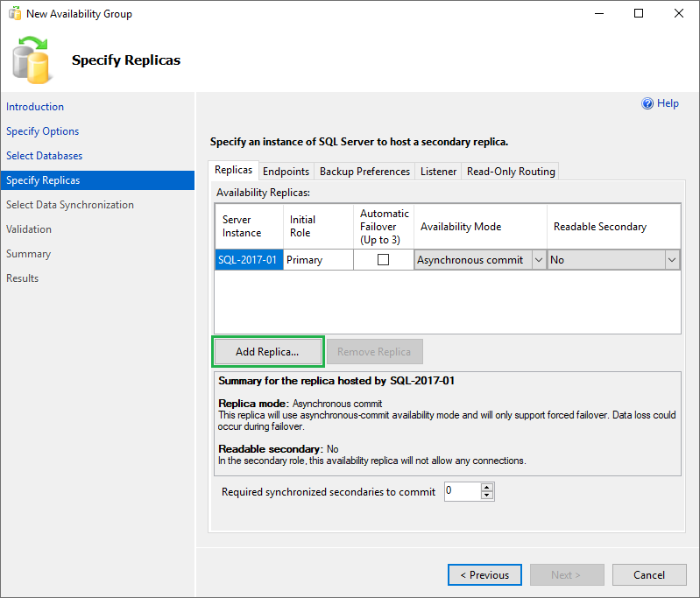
Task: Click the required synchronized secondaries input field
Action: (x=463, y=491)
